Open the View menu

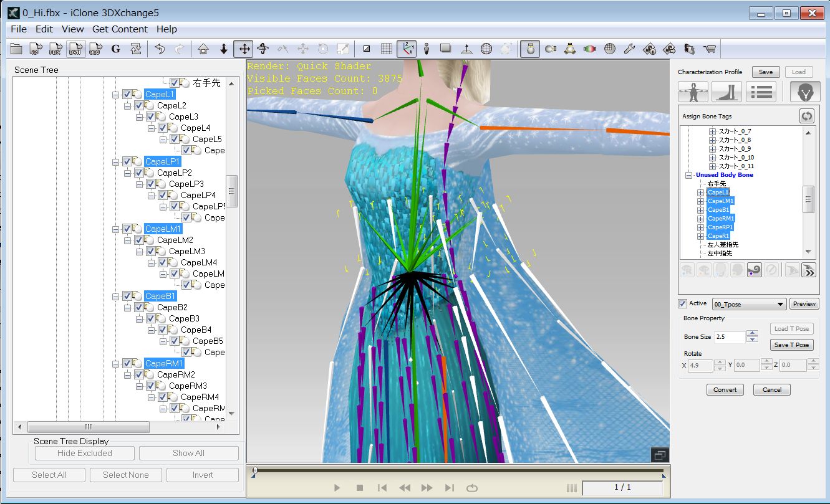[x=72, y=29]
